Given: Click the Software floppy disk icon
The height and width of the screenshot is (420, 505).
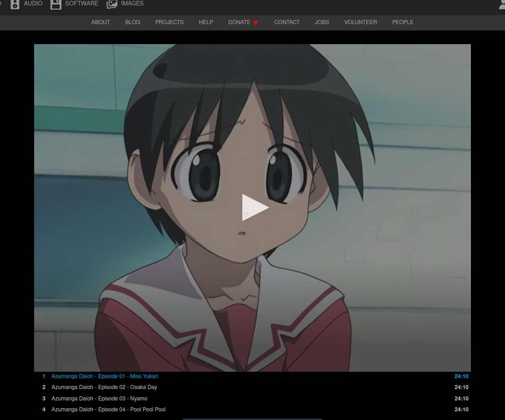Looking at the screenshot, I should coord(56,4).
